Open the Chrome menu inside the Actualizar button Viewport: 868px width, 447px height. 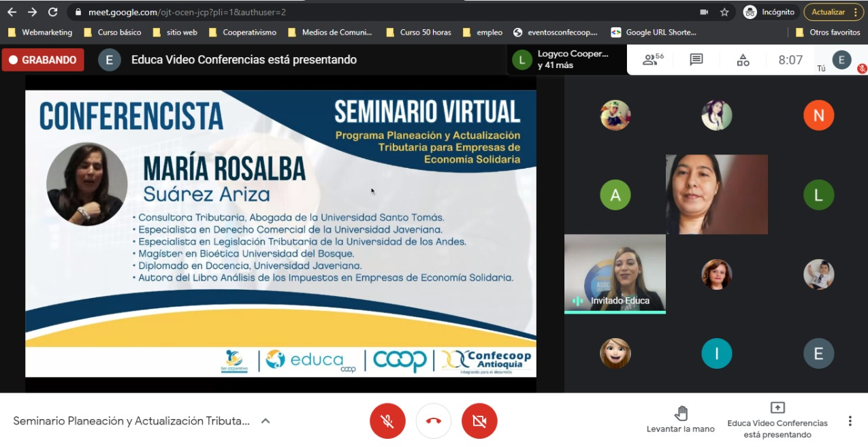pos(856,12)
